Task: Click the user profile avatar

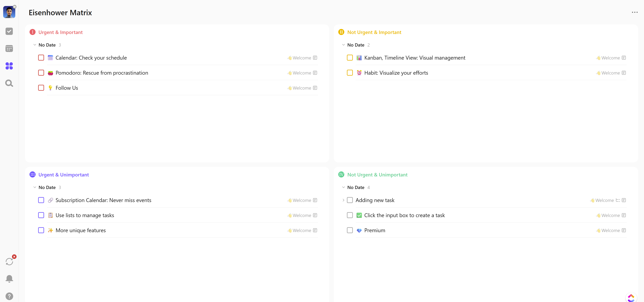Action: [9, 12]
